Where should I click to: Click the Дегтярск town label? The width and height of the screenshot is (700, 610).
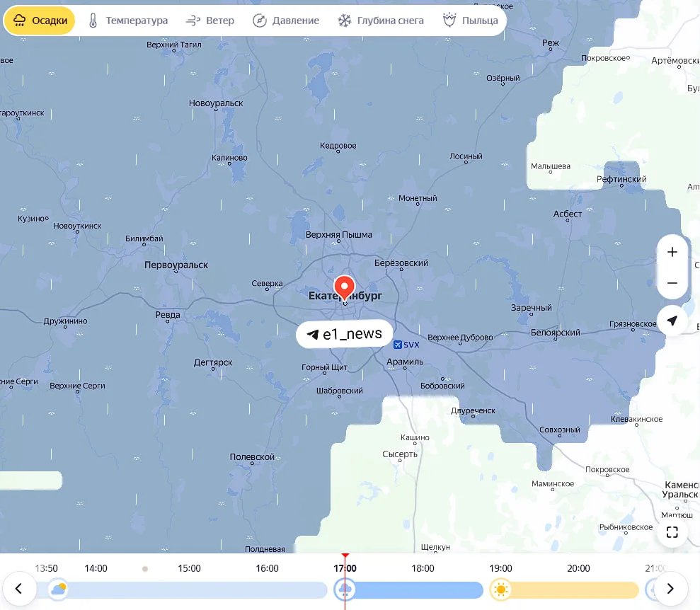(213, 363)
